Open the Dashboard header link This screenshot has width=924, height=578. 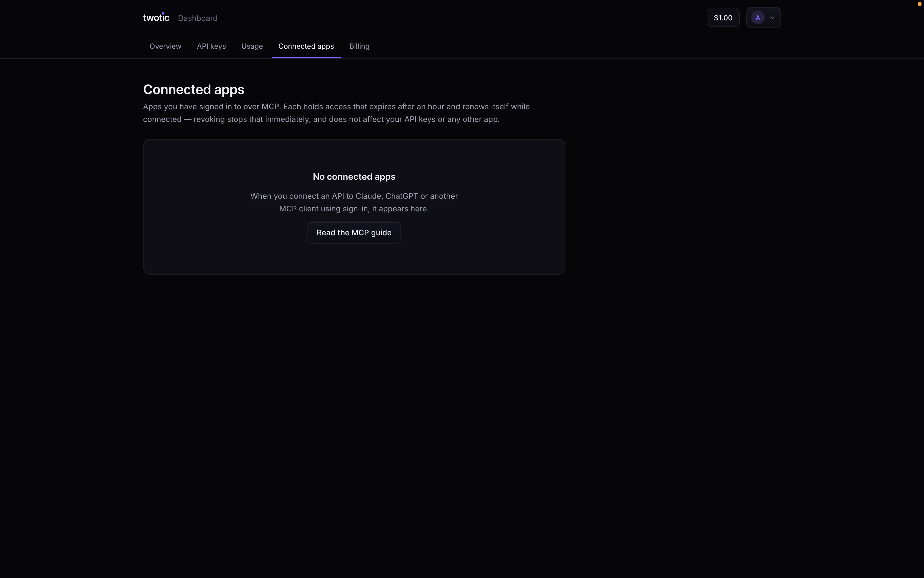click(x=197, y=18)
